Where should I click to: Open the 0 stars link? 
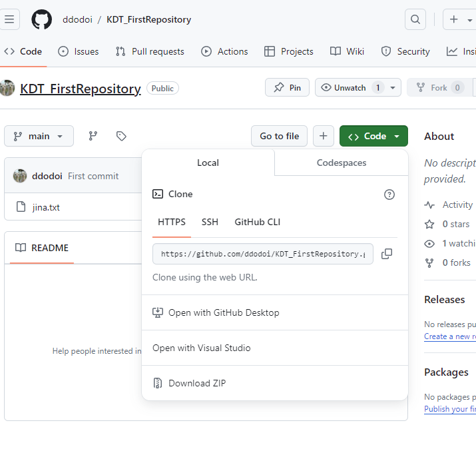point(456,225)
